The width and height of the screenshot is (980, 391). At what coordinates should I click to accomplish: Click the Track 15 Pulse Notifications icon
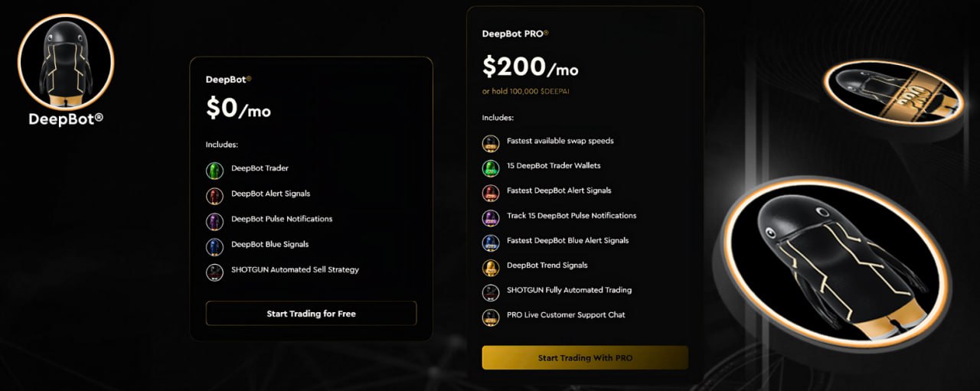point(491,218)
